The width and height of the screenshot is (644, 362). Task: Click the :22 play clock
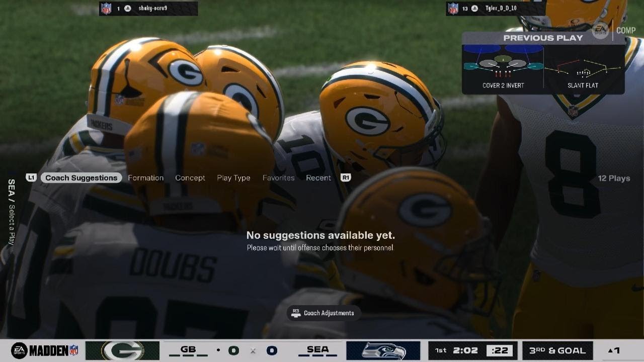click(500, 350)
